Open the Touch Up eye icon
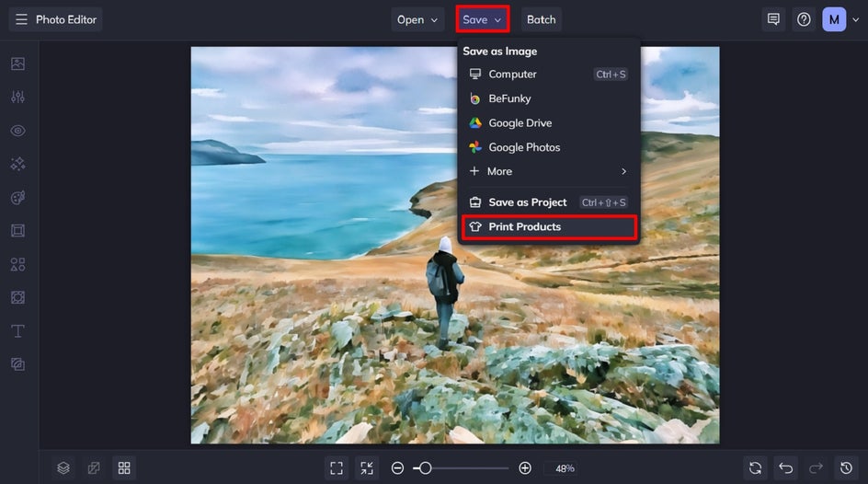The height and width of the screenshot is (484, 868). (x=17, y=131)
